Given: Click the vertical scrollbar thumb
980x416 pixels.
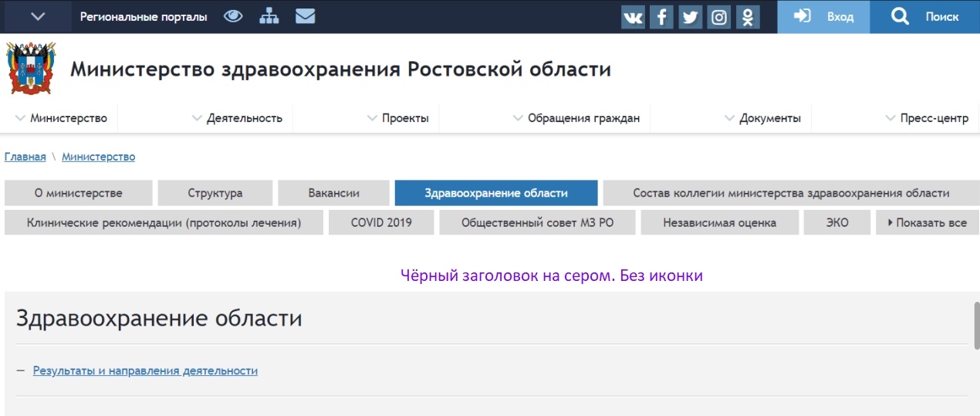Looking at the screenshot, I should [976, 325].
